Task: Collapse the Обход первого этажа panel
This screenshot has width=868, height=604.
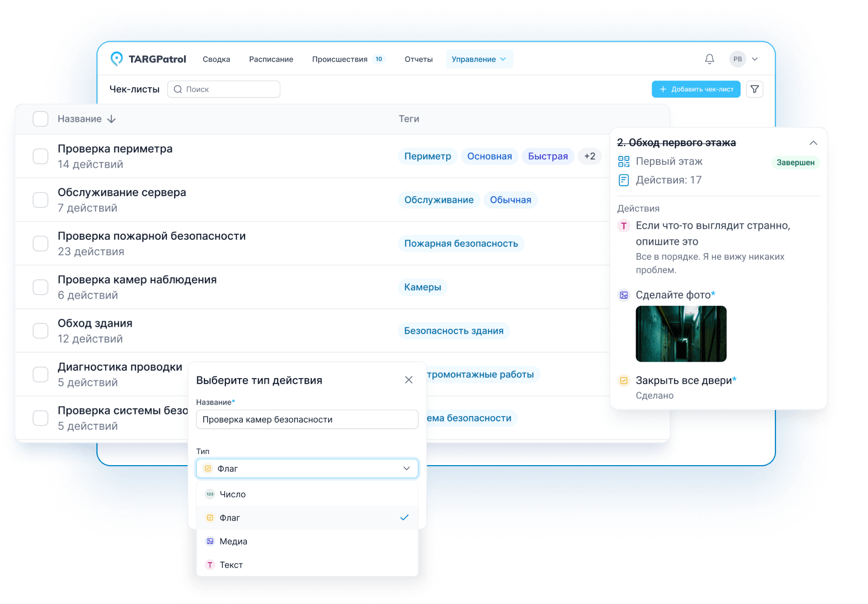Action: pyautogui.click(x=813, y=143)
